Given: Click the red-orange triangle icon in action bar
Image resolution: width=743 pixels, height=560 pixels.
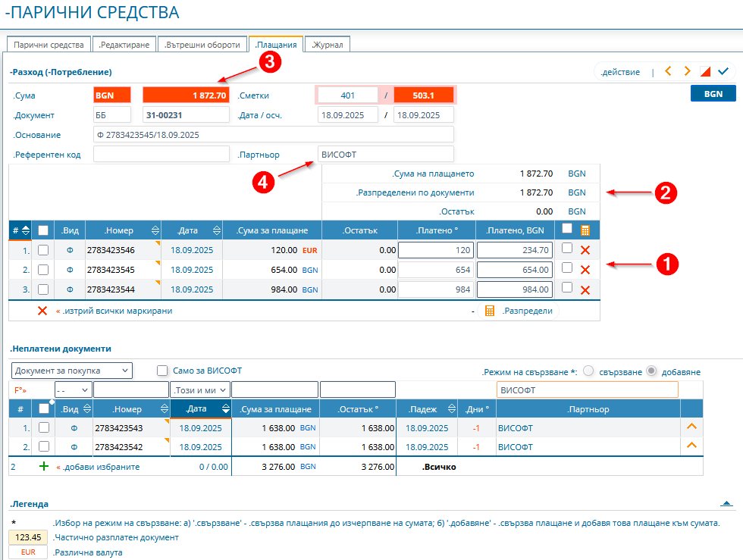Looking at the screenshot, I should pos(705,72).
